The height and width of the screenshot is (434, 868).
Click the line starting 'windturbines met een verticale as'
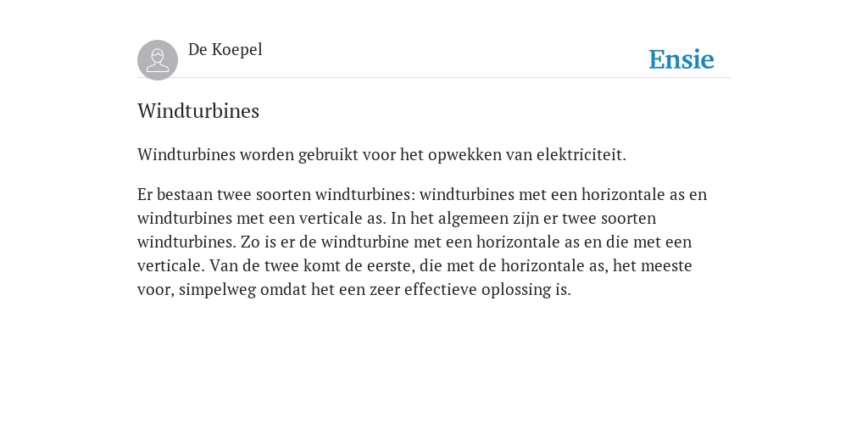pyautogui.click(x=397, y=219)
